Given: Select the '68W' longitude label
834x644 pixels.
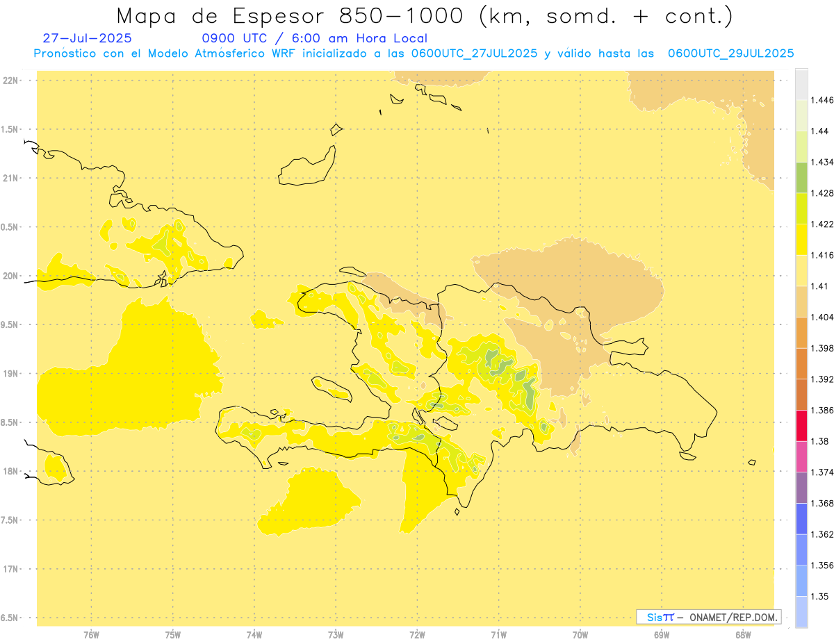Looking at the screenshot, I should (743, 635).
